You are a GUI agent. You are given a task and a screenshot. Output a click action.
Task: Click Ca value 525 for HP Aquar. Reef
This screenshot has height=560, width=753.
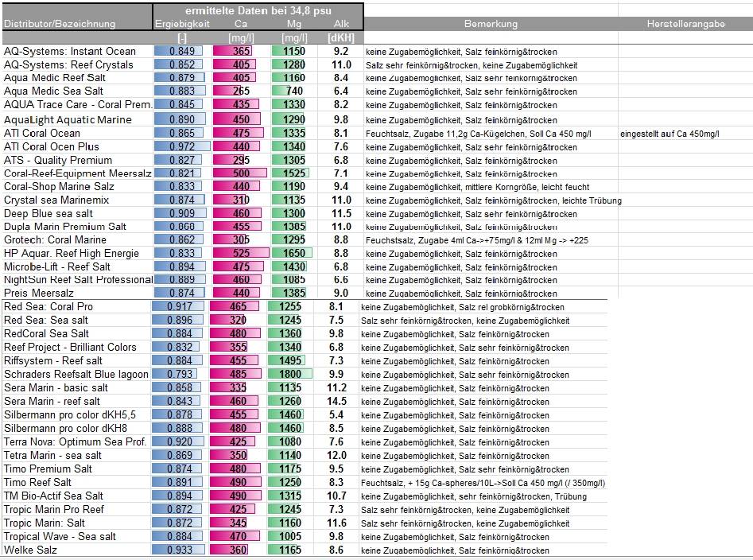(241, 253)
